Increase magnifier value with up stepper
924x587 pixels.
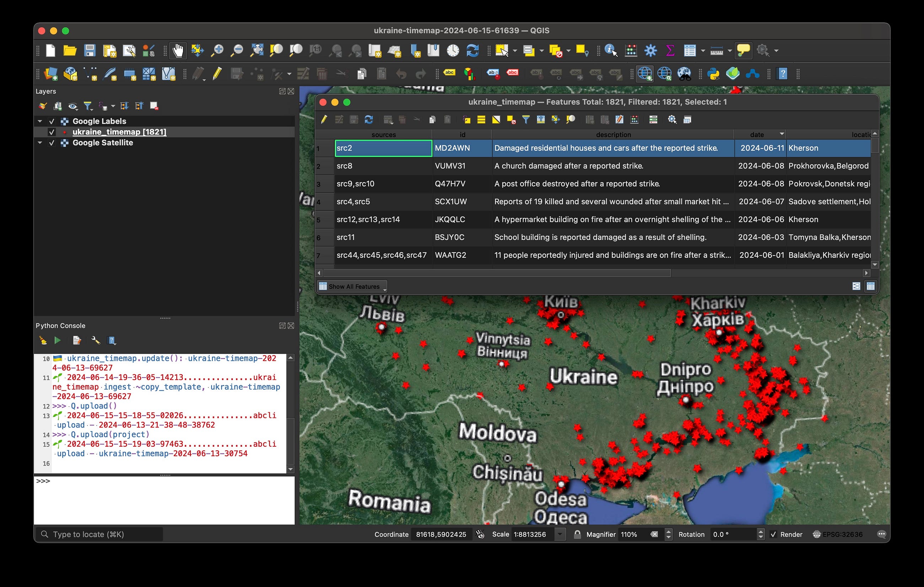click(x=668, y=532)
